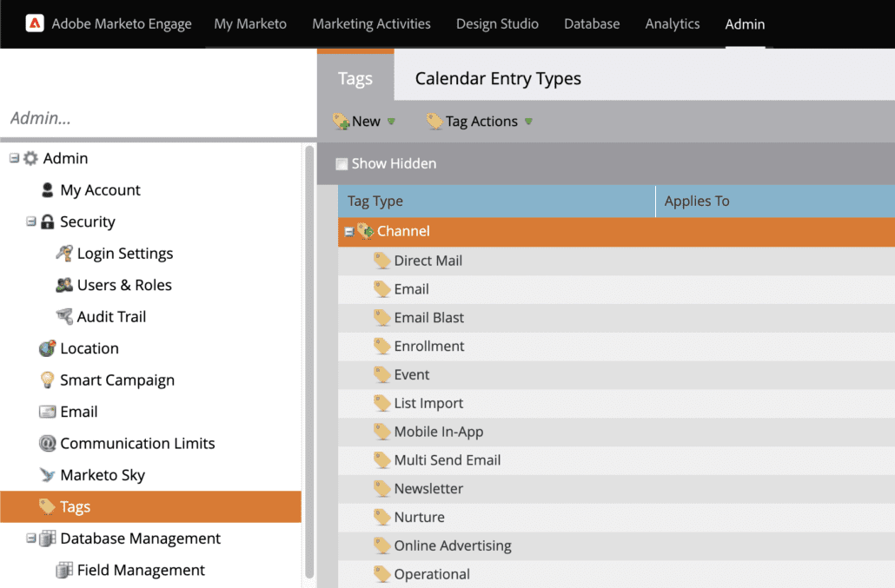Enable the Show Hidden checkbox

pos(342,163)
